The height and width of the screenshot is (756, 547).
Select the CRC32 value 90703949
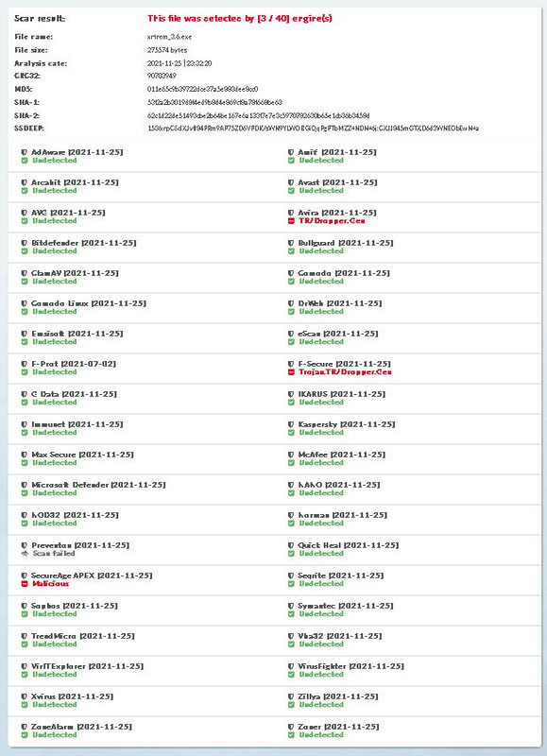(162, 76)
